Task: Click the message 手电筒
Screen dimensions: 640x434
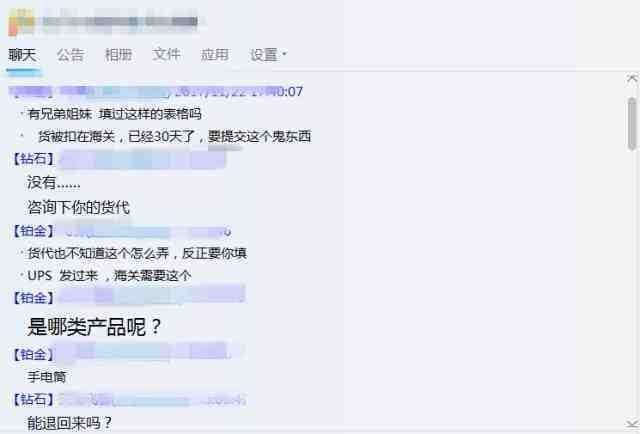Action: 47,377
